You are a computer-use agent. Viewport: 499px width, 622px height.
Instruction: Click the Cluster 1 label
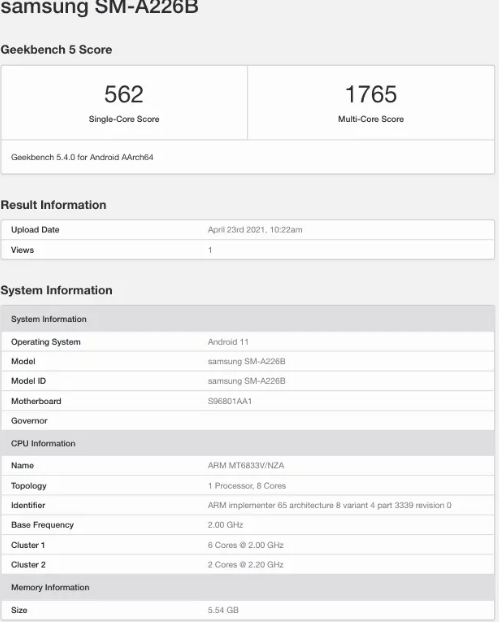[x=28, y=545]
